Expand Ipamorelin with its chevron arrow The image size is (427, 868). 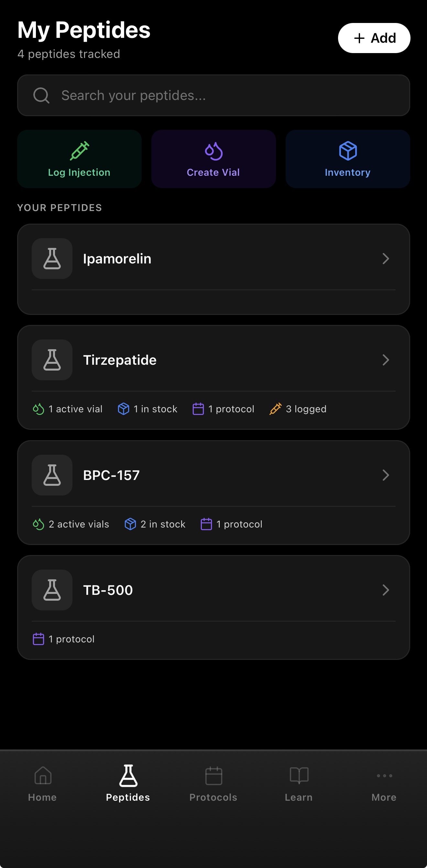point(386,259)
